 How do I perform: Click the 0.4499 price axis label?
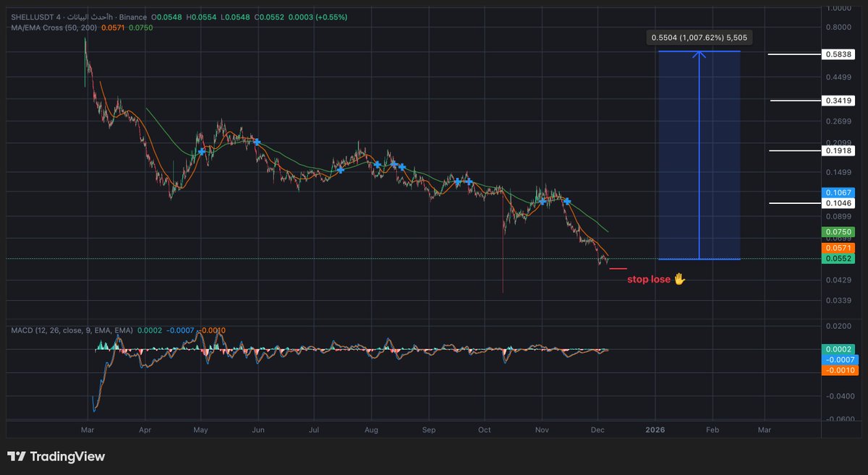coord(838,77)
